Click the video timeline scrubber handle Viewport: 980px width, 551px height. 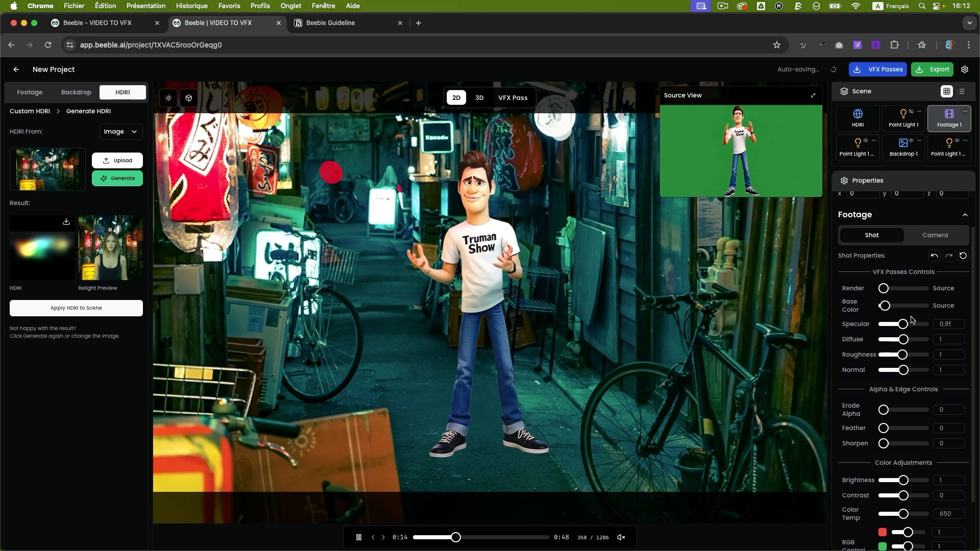pyautogui.click(x=456, y=537)
